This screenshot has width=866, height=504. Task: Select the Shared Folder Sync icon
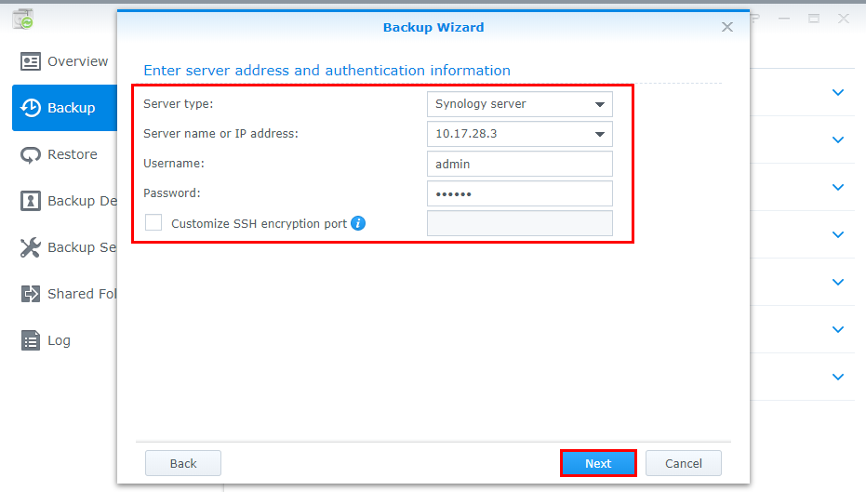(31, 294)
